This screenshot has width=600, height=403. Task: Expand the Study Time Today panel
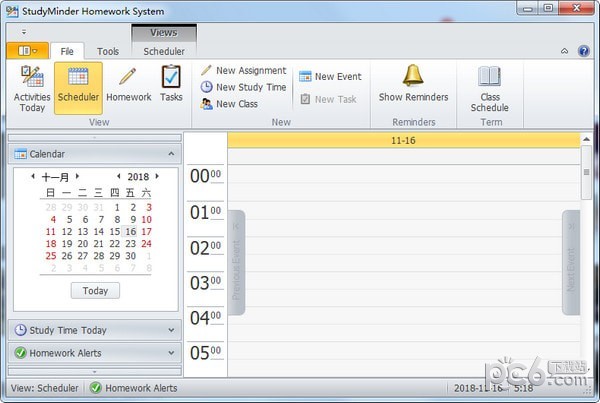click(x=171, y=330)
